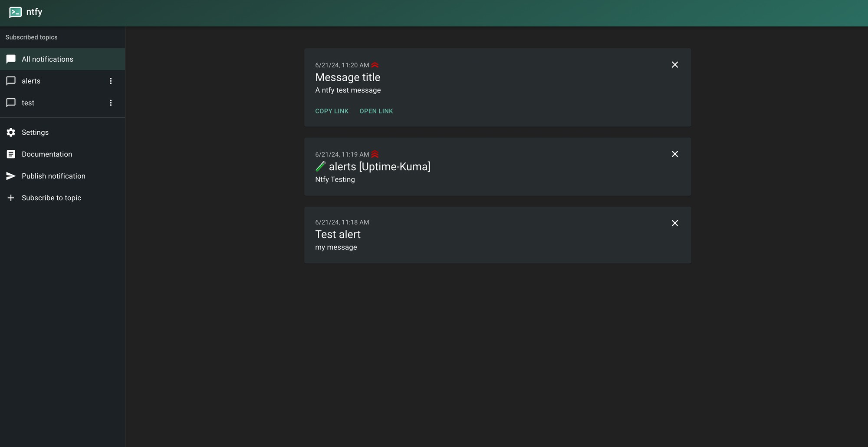Open the alerts topic from sidebar
Screen dimensions: 868x447
point(31,81)
